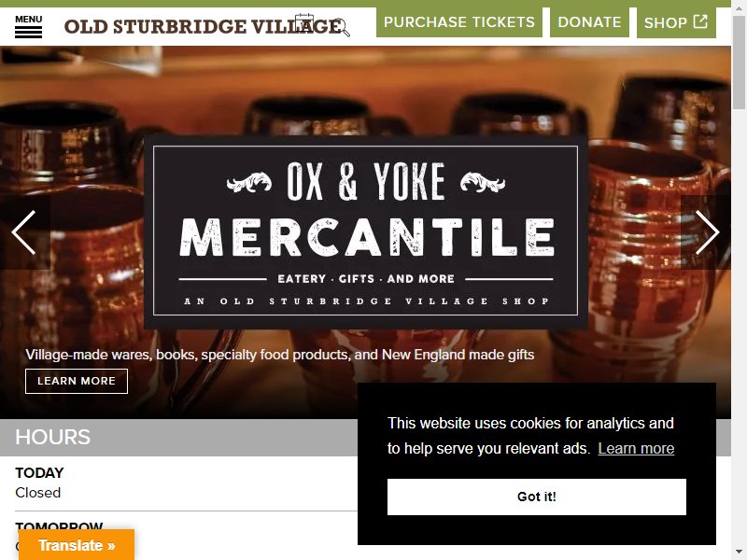Click the calendar icon over the logo
Image resolution: width=747 pixels, height=560 pixels.
(304, 22)
